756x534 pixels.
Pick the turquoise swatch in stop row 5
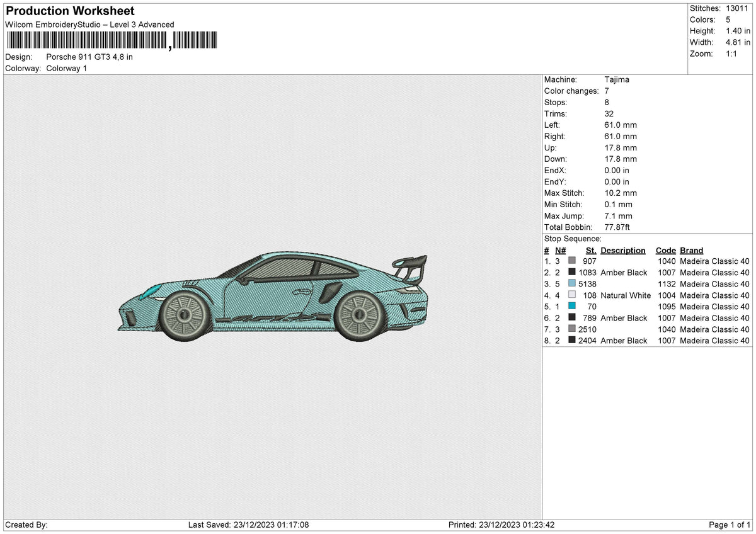[x=571, y=307]
